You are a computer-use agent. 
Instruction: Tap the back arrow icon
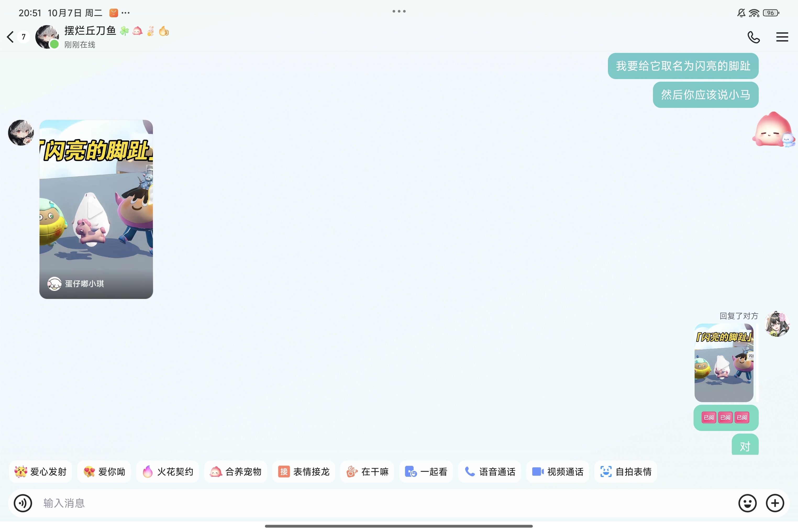pyautogui.click(x=10, y=37)
